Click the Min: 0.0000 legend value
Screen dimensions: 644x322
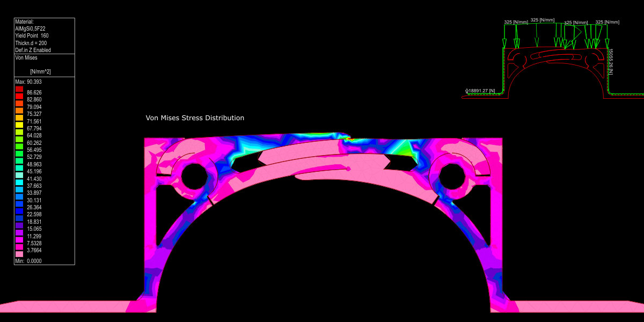click(x=28, y=261)
